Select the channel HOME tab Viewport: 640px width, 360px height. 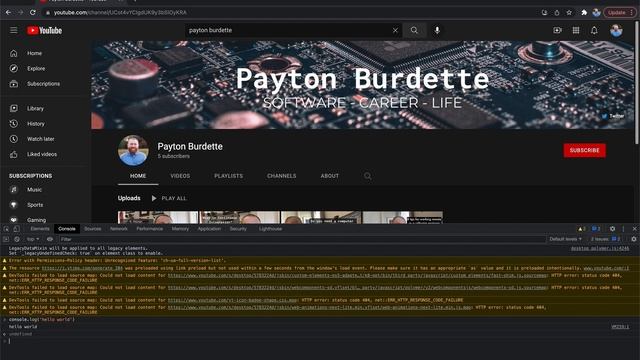tap(138, 176)
